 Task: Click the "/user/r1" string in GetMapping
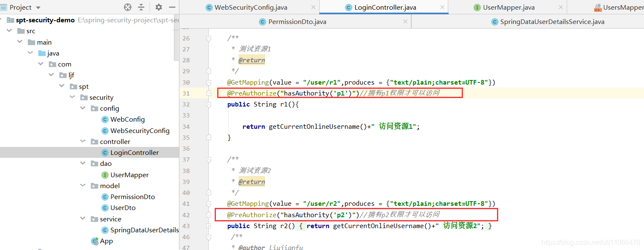pyautogui.click(x=323, y=82)
